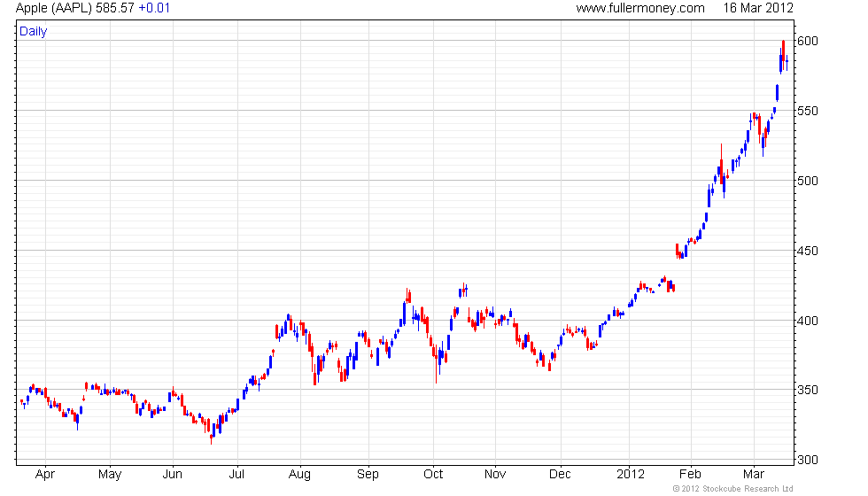Open the www.fullermoney.com link text
Image resolution: width=868 pixels, height=496 pixels.
coord(639,8)
